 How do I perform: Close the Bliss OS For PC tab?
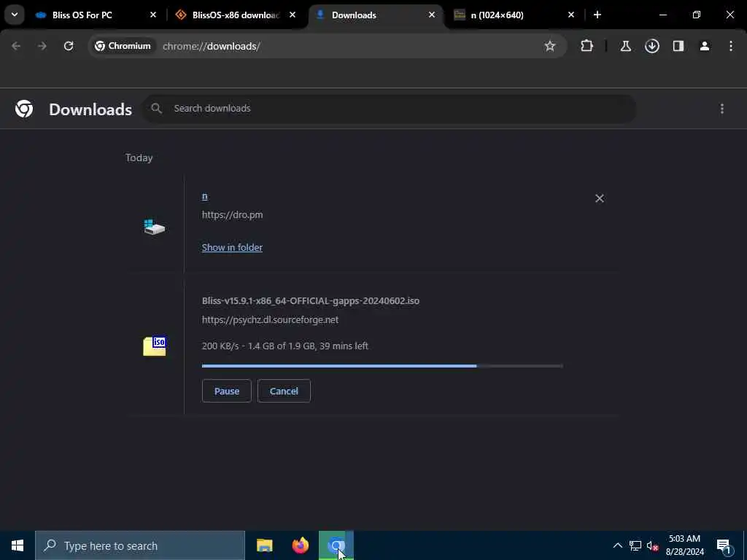pos(153,15)
